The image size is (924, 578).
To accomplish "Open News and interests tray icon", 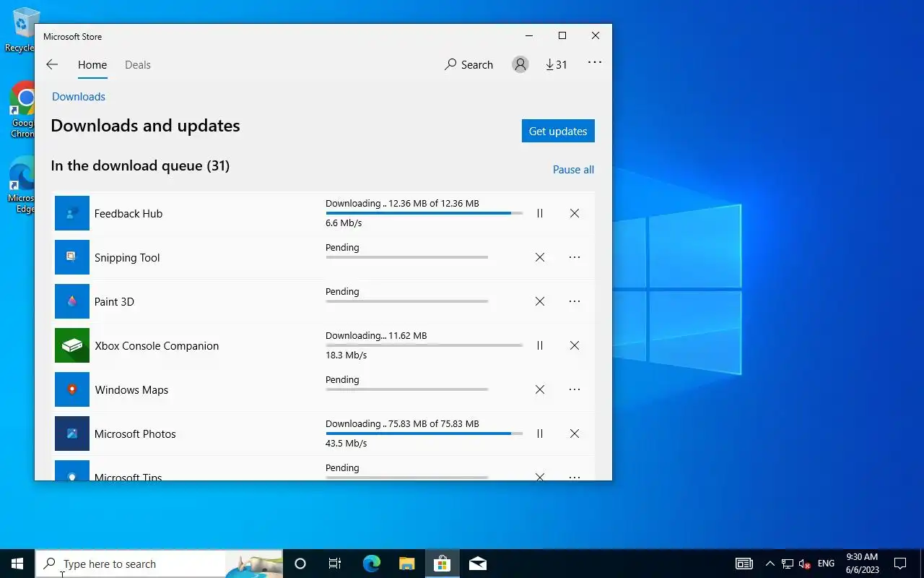I will (x=744, y=564).
